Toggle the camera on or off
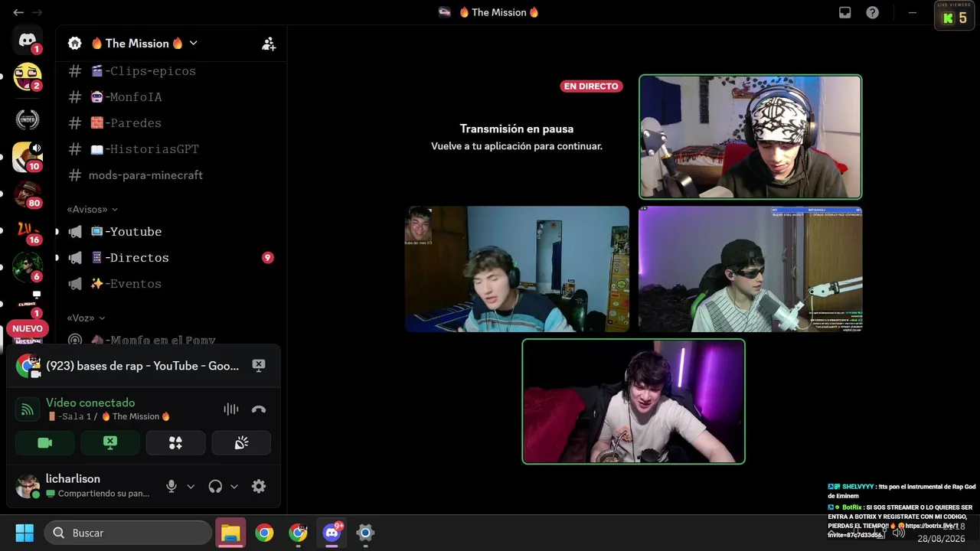 click(45, 443)
